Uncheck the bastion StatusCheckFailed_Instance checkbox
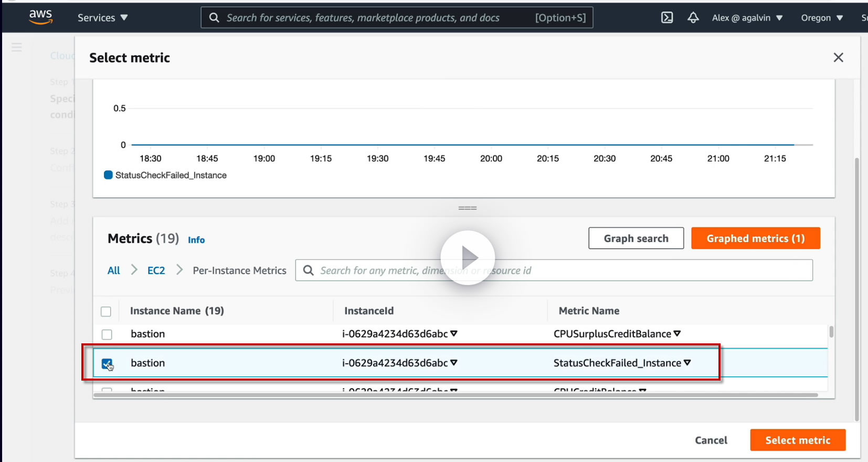The height and width of the screenshot is (462, 868). 107,363
